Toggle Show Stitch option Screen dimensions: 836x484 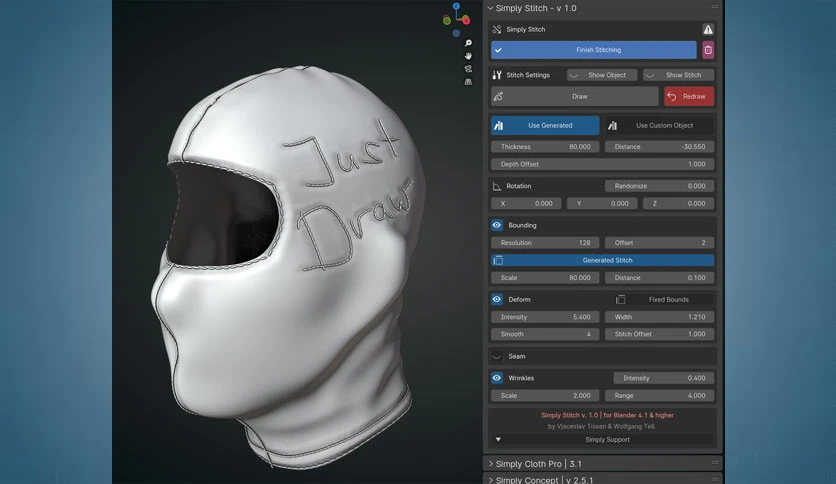click(x=678, y=75)
